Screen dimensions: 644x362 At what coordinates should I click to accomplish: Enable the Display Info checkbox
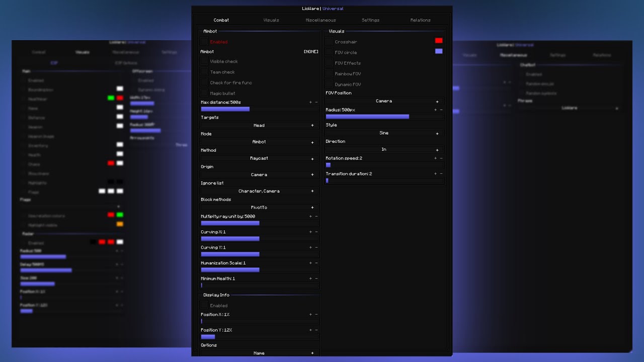[x=204, y=305]
